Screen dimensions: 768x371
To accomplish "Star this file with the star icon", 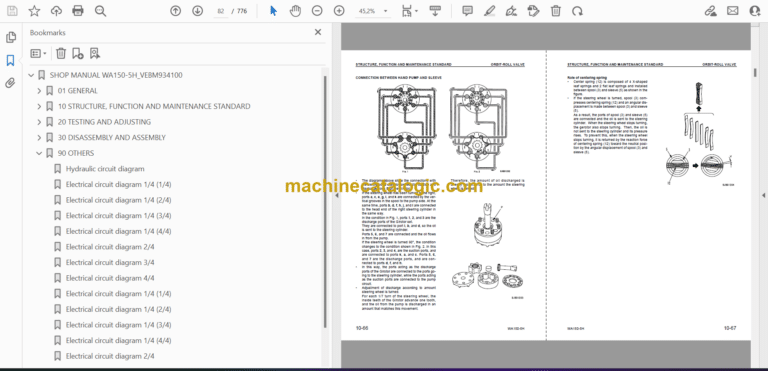I will click(34, 11).
